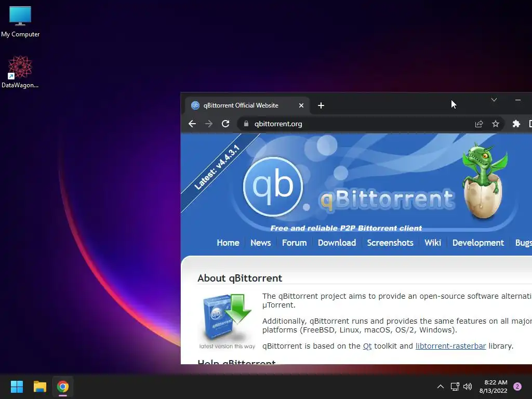Share this page icon
This screenshot has width=532, height=399.
(x=478, y=124)
